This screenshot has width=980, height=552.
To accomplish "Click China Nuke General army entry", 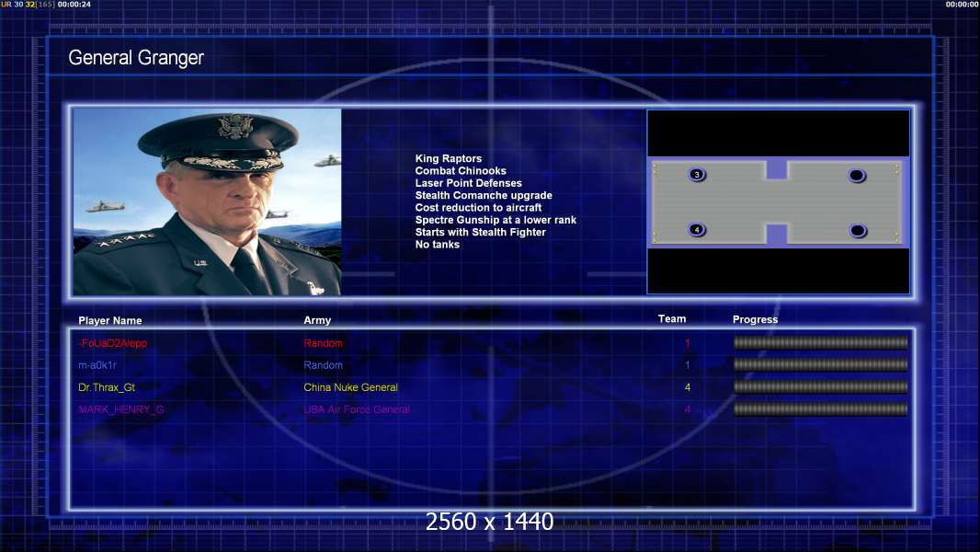I will [350, 387].
